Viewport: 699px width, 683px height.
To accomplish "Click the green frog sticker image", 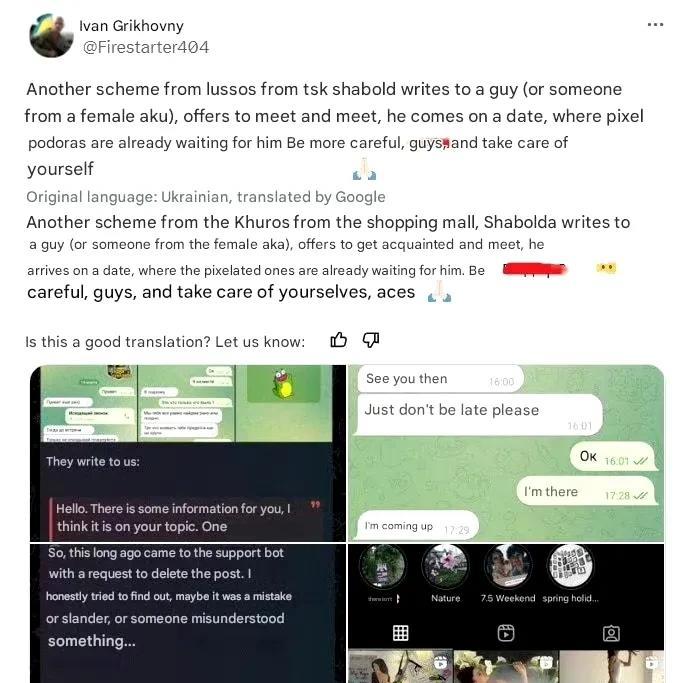I will click(x=283, y=384).
